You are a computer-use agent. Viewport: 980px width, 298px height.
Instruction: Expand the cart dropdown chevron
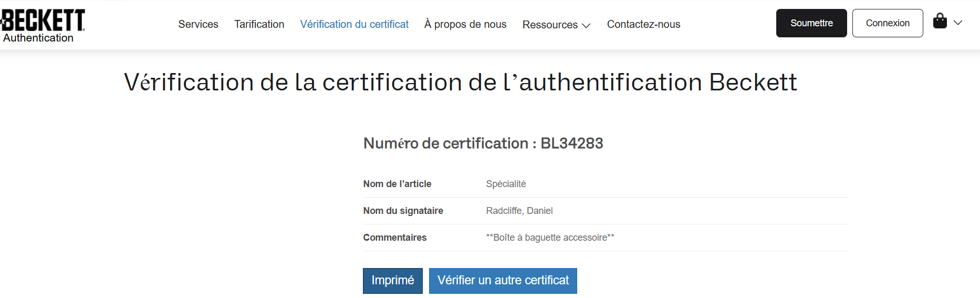point(958,23)
